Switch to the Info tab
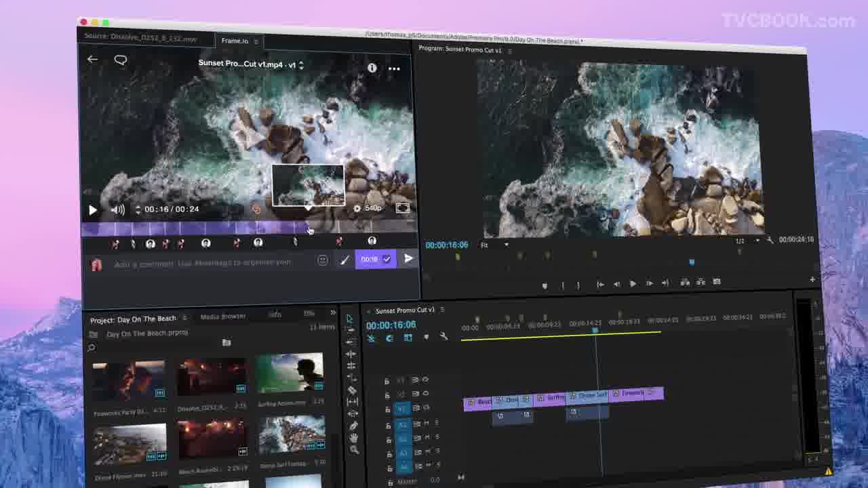868x488 pixels. 275,314
